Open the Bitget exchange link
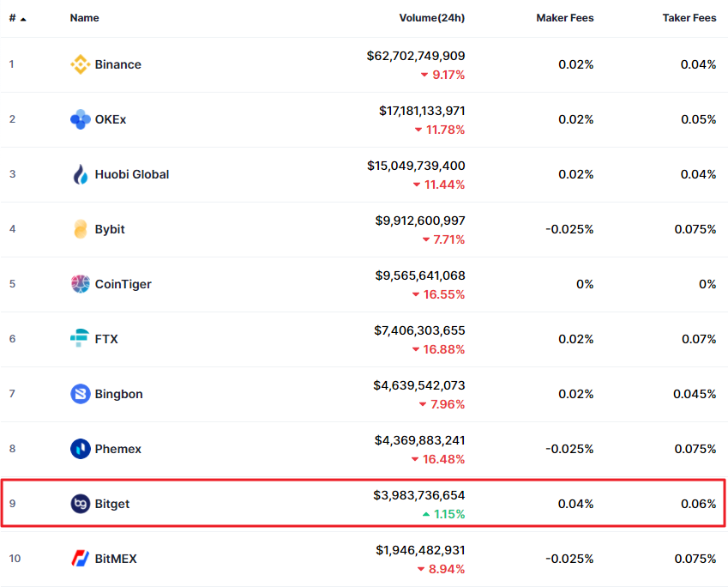 click(x=111, y=504)
